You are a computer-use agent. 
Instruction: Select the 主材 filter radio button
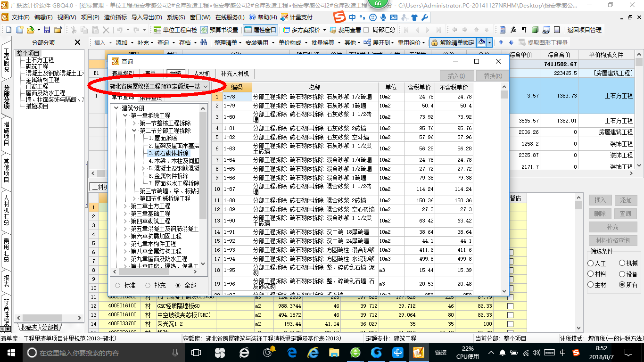591,285
